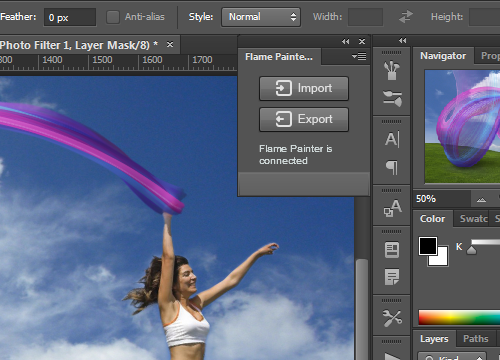
Task: Click the vertical canvas scrollbar
Action: (362, 309)
